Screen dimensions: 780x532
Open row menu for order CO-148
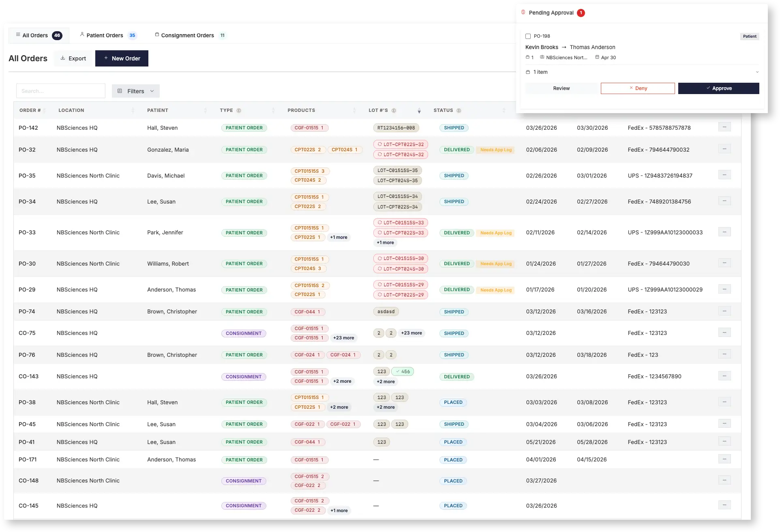click(x=724, y=481)
